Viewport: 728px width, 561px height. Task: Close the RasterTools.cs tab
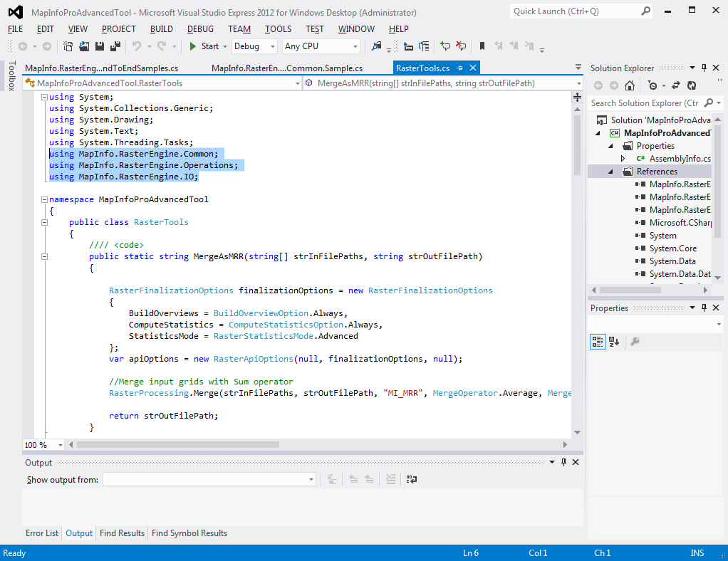click(x=473, y=68)
